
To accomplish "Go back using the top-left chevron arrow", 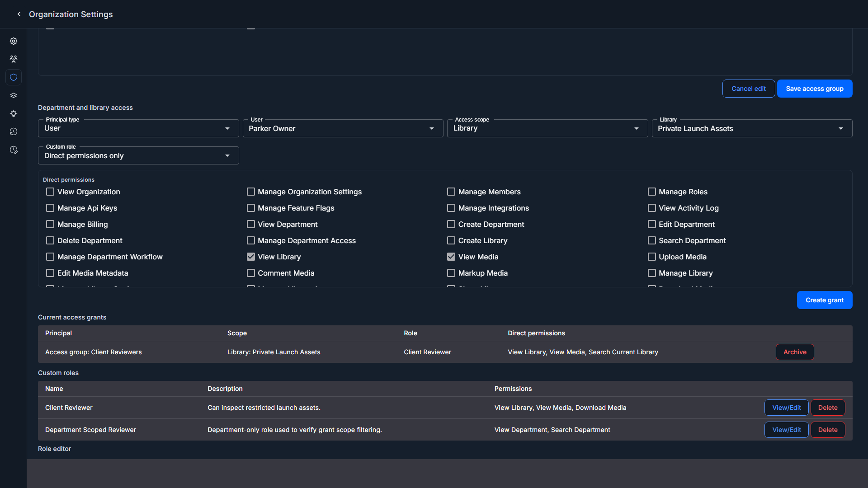I will (19, 14).
